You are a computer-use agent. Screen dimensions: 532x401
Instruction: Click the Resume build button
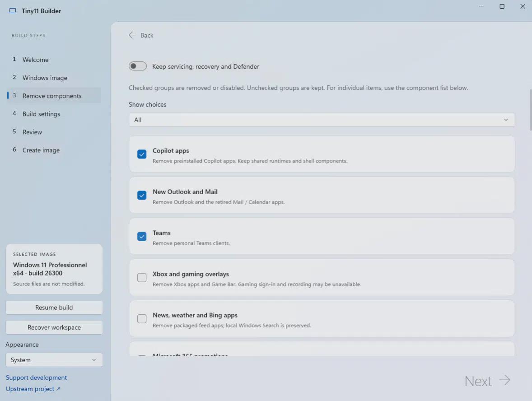(x=54, y=308)
